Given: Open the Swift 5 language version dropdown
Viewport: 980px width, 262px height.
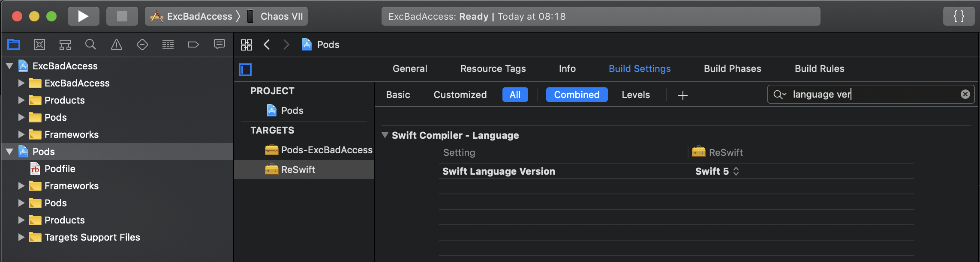Looking at the screenshot, I should point(717,171).
